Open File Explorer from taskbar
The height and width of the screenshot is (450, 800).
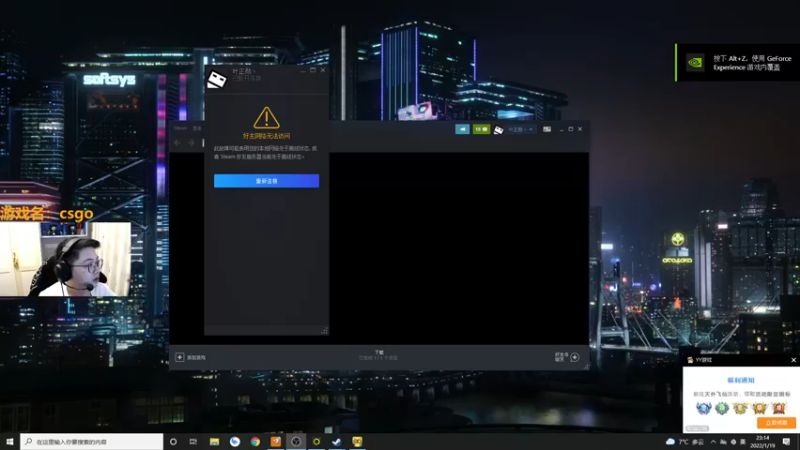point(214,441)
